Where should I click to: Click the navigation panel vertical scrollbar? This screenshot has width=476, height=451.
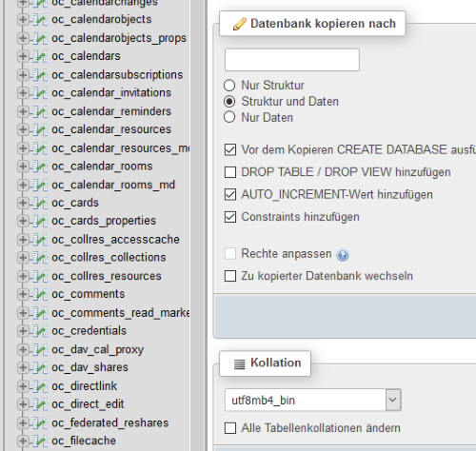point(197,225)
